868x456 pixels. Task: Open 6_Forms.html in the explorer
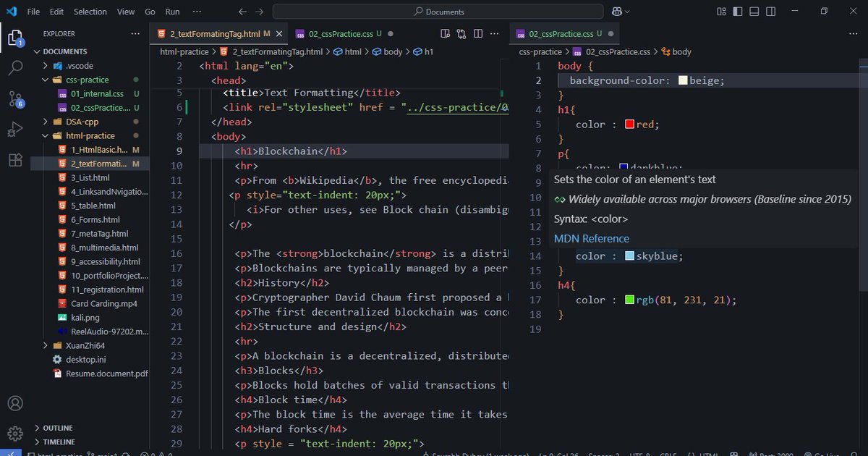point(95,220)
